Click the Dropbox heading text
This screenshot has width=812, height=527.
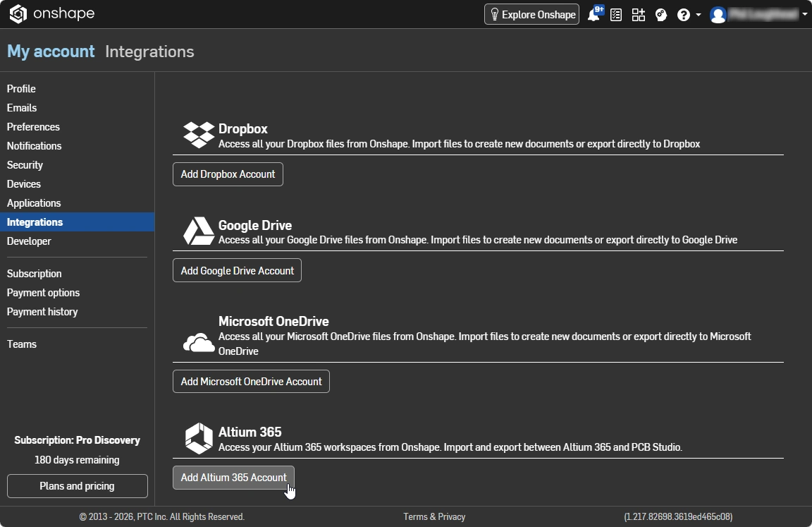coord(243,128)
